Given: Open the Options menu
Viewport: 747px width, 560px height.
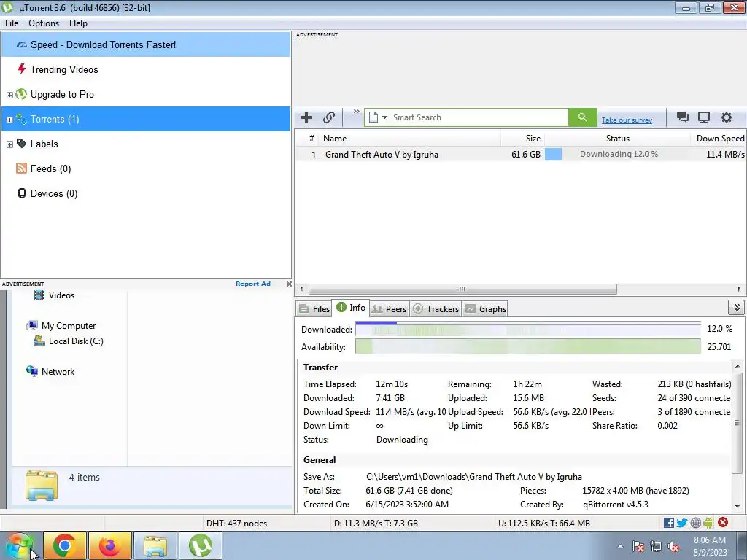Looking at the screenshot, I should click(44, 23).
